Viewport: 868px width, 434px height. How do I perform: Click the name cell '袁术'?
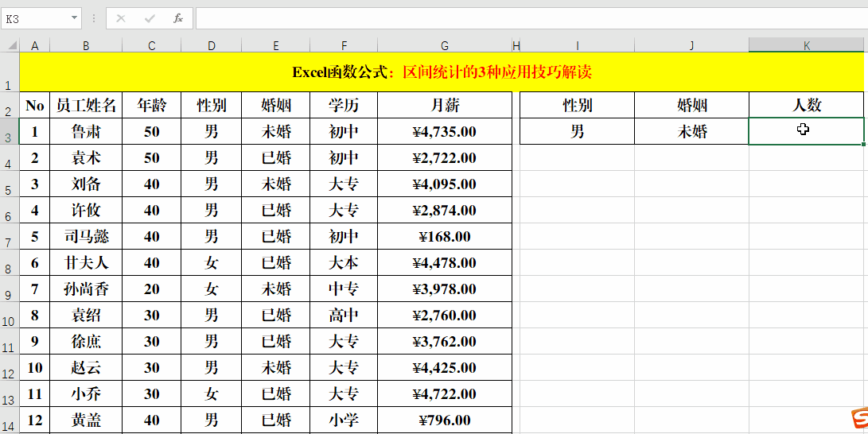pos(86,158)
